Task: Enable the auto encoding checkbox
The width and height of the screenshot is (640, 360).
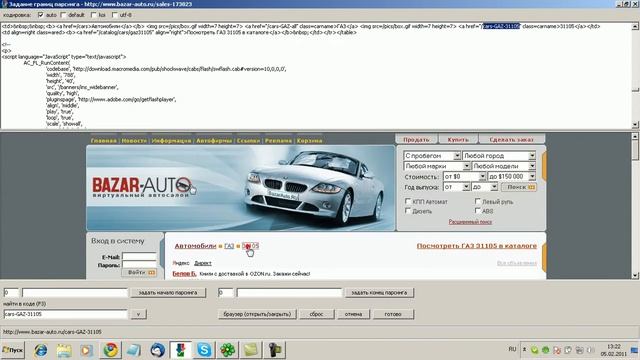Action: tap(40, 15)
